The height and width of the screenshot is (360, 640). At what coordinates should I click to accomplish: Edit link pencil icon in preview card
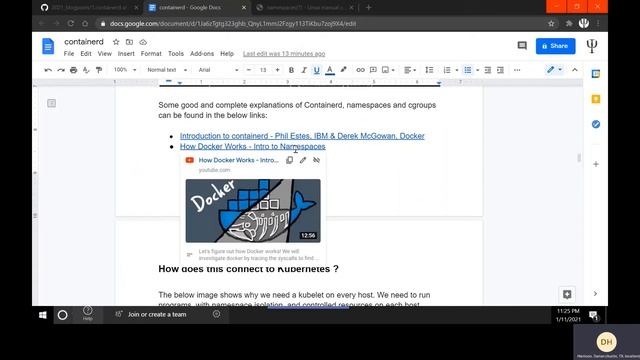point(303,160)
